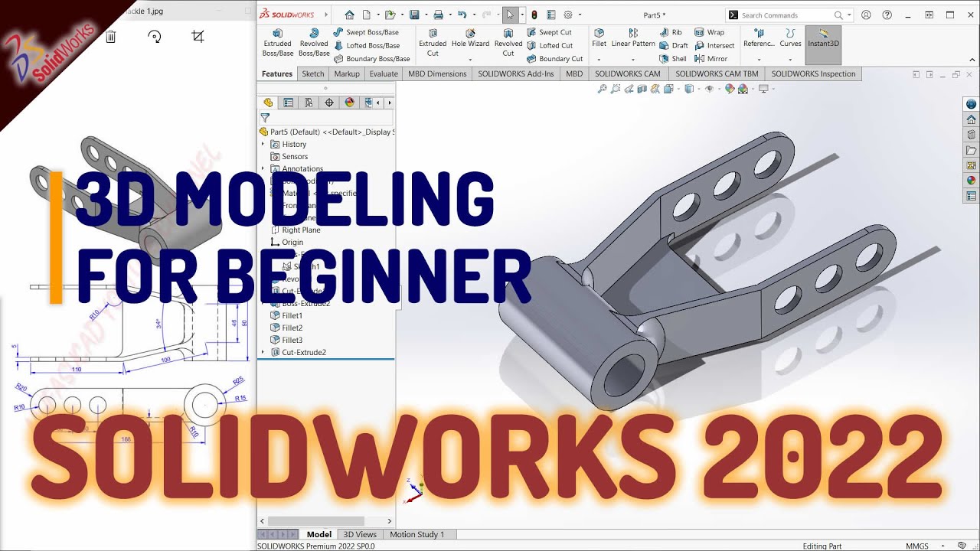
Task: Open the View Palette task pane icon
Action: (x=972, y=165)
